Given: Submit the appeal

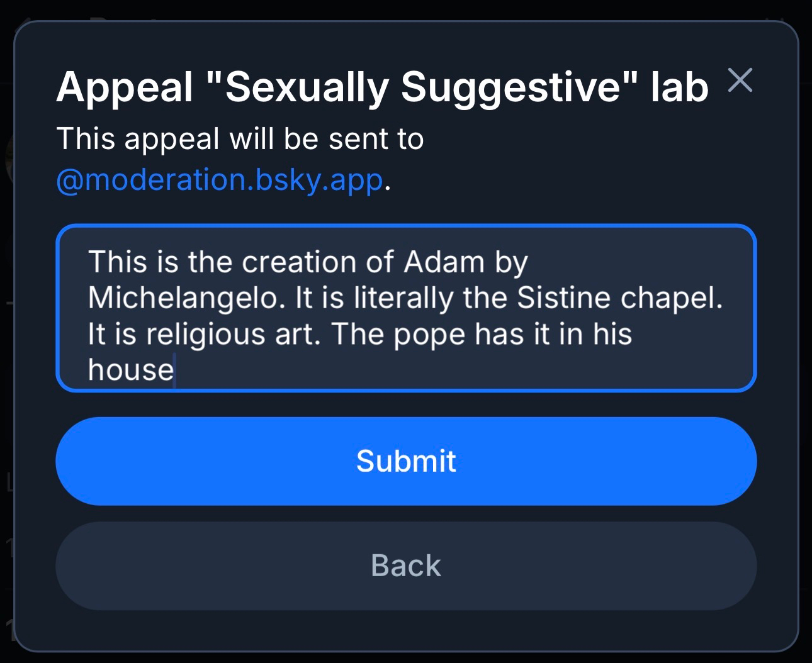Looking at the screenshot, I should pos(406,461).
